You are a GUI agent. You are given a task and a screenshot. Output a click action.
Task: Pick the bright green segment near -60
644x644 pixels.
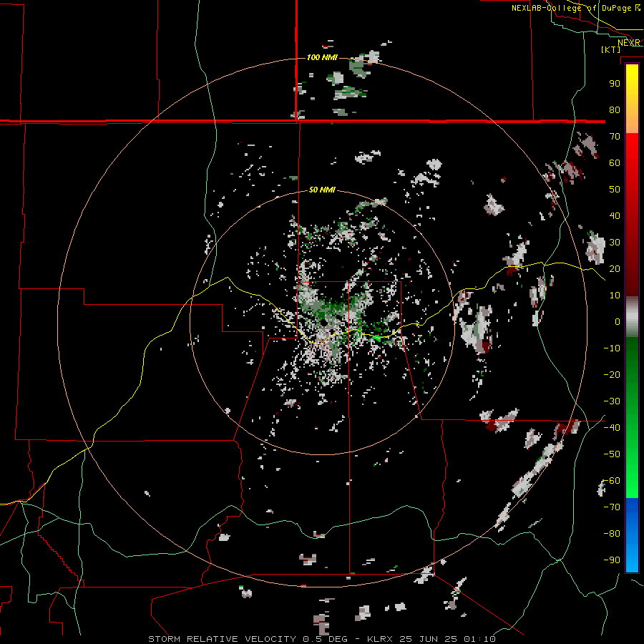coord(632,481)
